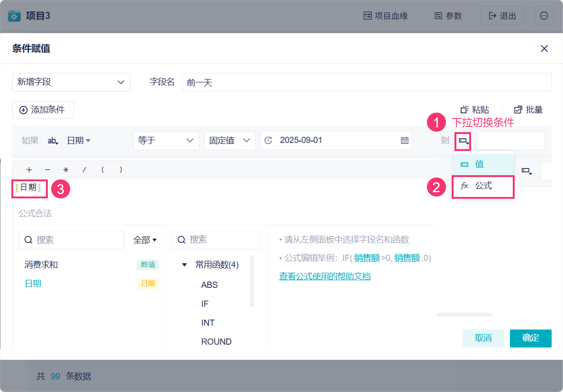
Task: Open the ab field type selector
Action: (x=53, y=141)
